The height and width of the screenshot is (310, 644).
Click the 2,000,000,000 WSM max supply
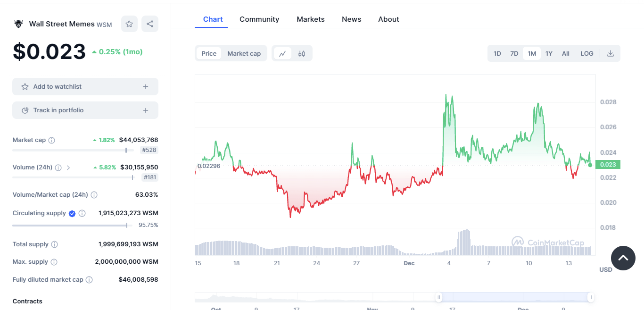click(x=126, y=262)
